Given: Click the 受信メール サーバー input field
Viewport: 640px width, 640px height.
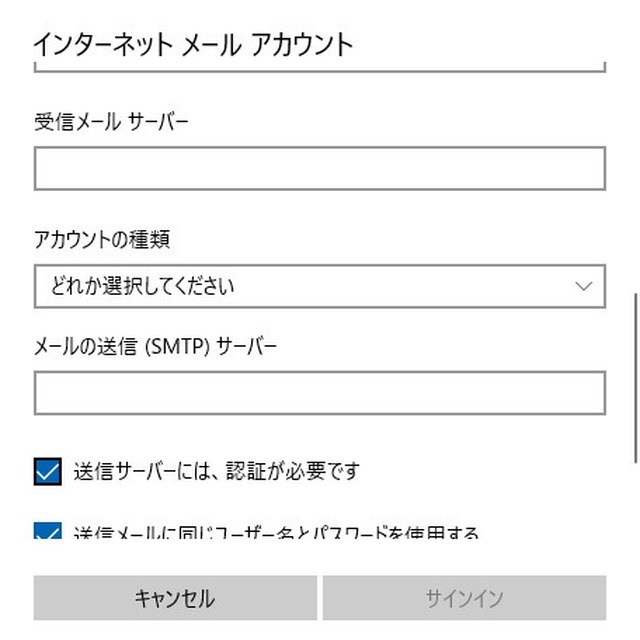Looking at the screenshot, I should click(x=319, y=168).
